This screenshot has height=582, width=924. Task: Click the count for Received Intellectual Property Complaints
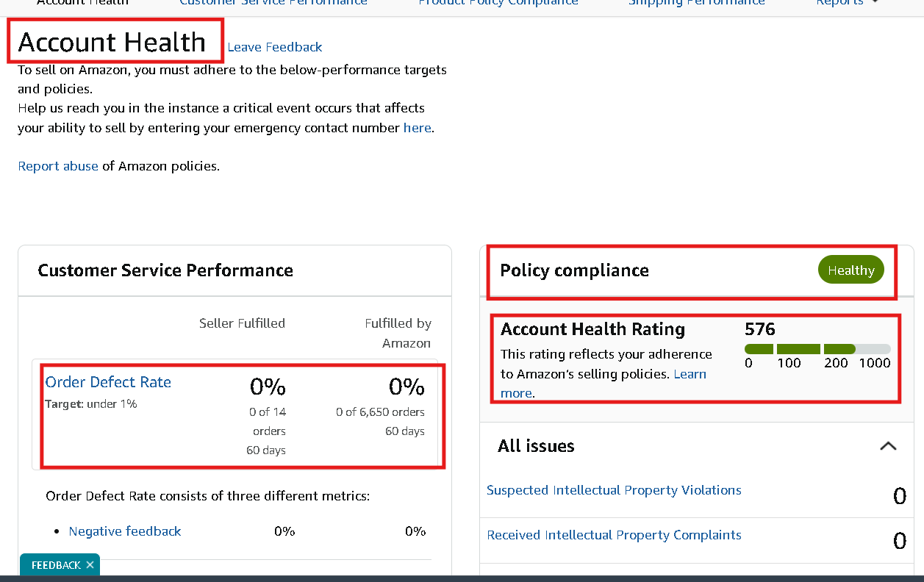point(900,542)
